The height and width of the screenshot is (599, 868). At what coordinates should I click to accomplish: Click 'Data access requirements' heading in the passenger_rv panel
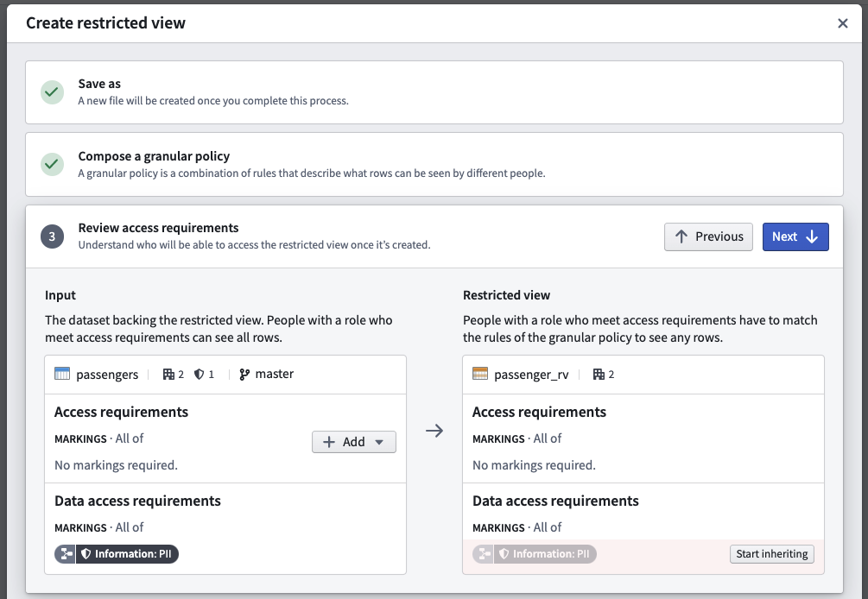pyautogui.click(x=556, y=501)
